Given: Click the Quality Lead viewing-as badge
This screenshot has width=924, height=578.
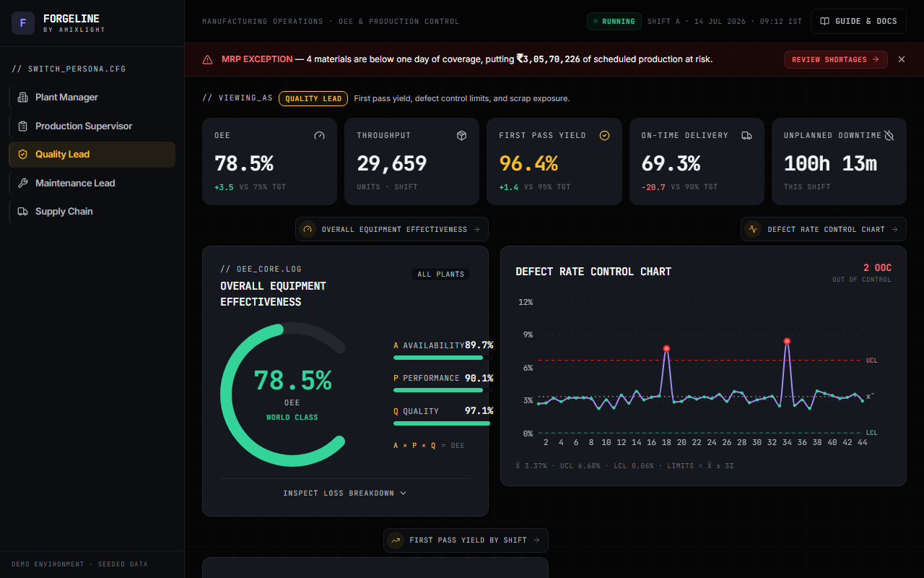Looking at the screenshot, I should click(x=313, y=98).
